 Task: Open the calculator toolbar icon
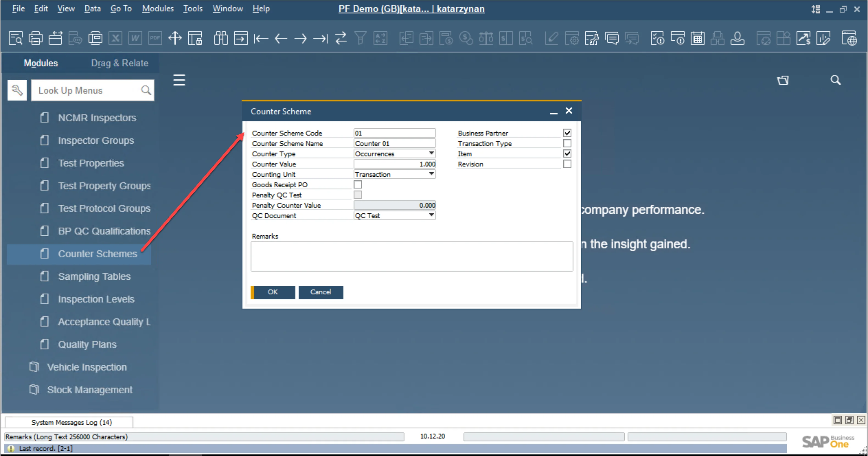(x=697, y=38)
